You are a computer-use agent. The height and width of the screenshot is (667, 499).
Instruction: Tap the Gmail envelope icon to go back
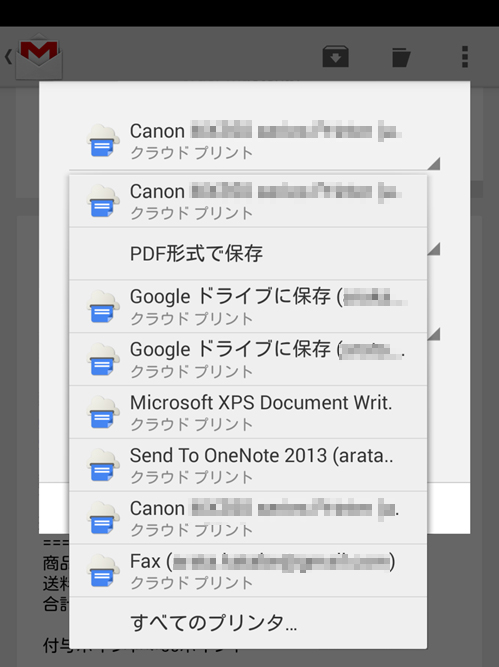pyautogui.click(x=39, y=56)
